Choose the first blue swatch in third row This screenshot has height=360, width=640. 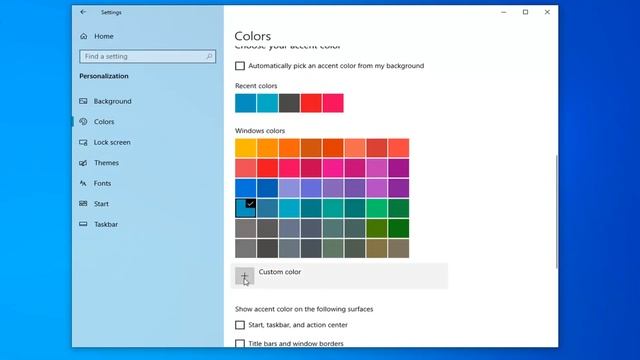(245, 188)
